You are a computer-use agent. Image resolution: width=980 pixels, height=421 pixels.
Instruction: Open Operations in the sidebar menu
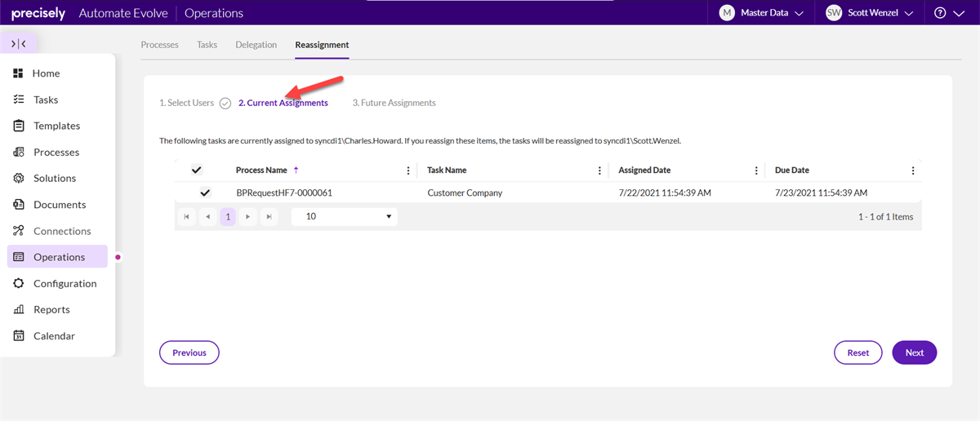58,257
